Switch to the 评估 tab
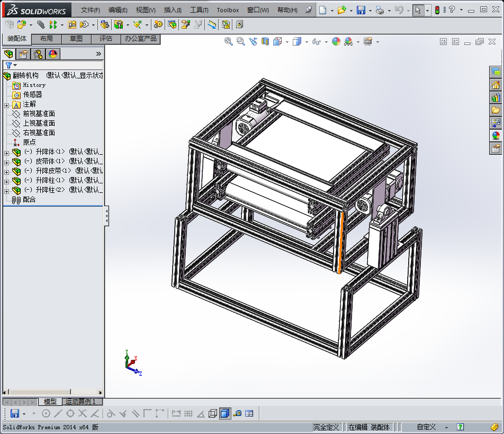Screen dimensions: 504x434 click(x=106, y=39)
